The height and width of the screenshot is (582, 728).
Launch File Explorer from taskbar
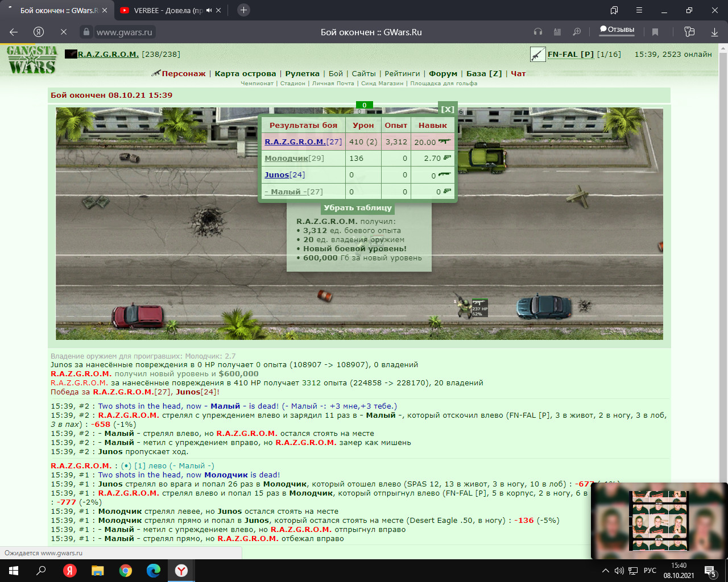click(x=98, y=571)
